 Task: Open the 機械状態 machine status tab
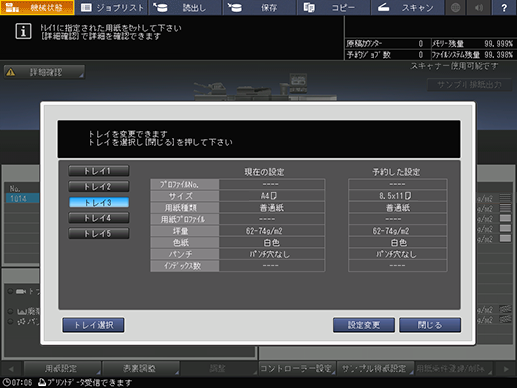click(x=37, y=7)
